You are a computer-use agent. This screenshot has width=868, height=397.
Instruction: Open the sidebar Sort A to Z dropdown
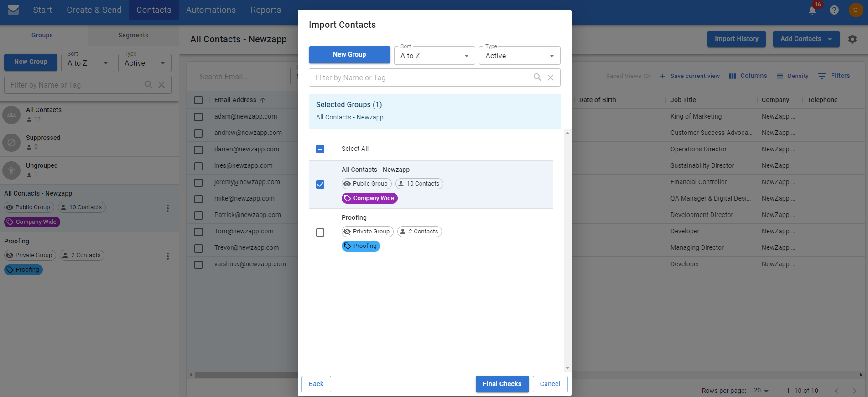(88, 63)
